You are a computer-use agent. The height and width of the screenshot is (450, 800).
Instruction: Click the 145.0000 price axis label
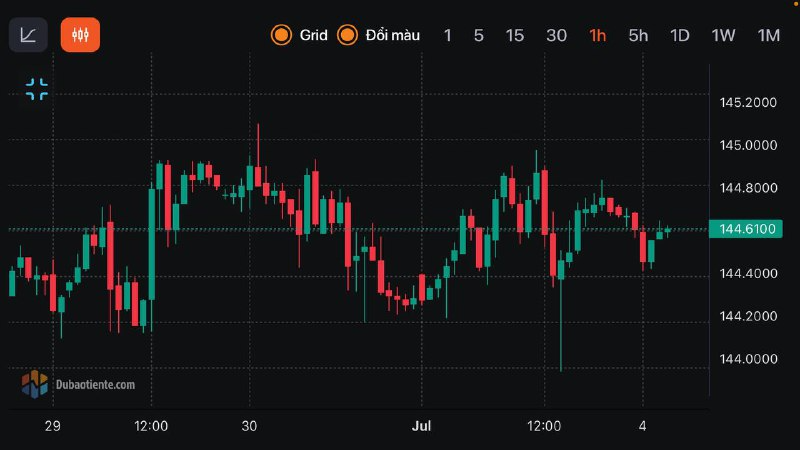coord(748,145)
